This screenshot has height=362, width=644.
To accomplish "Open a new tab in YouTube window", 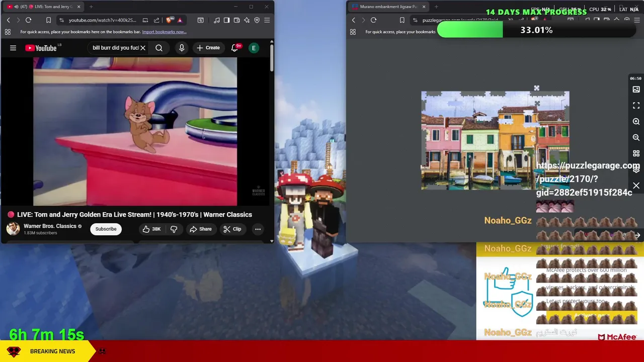I will [91, 7].
